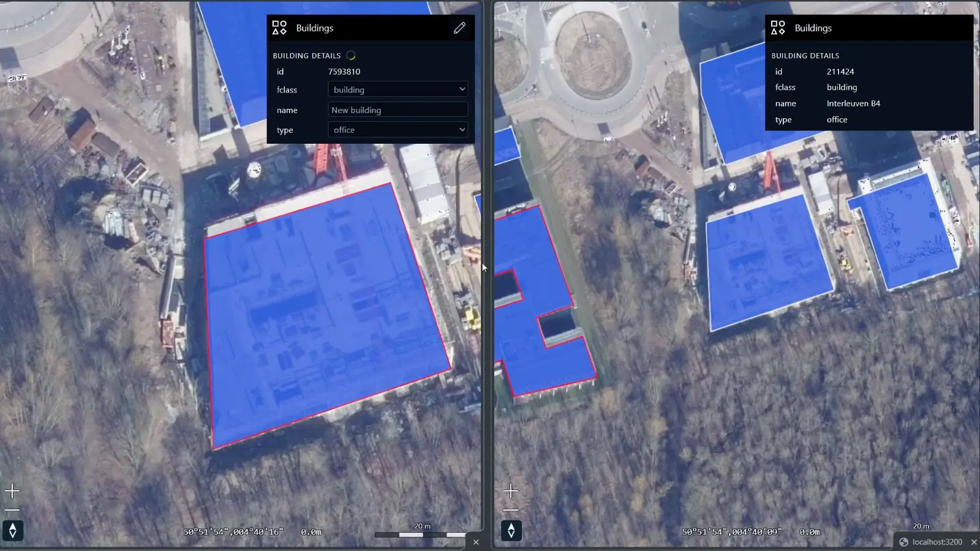
Task: Zoom in on the left map
Action: coord(12,490)
